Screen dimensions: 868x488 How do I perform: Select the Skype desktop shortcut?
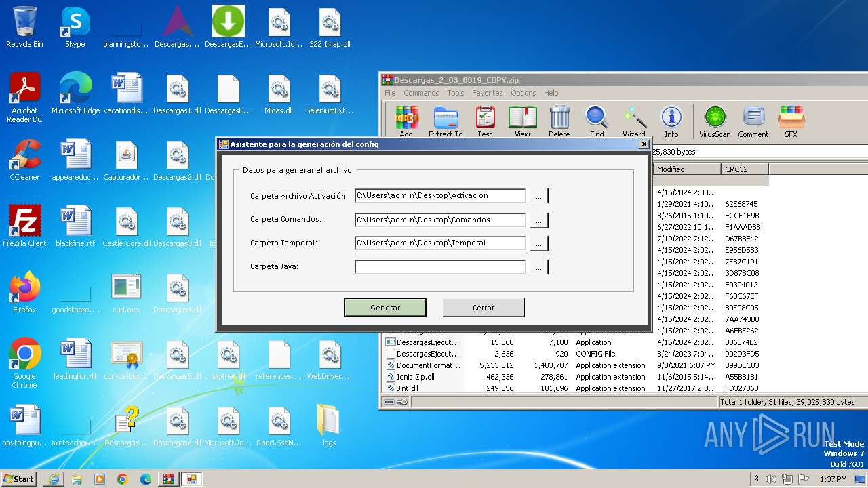(x=75, y=28)
